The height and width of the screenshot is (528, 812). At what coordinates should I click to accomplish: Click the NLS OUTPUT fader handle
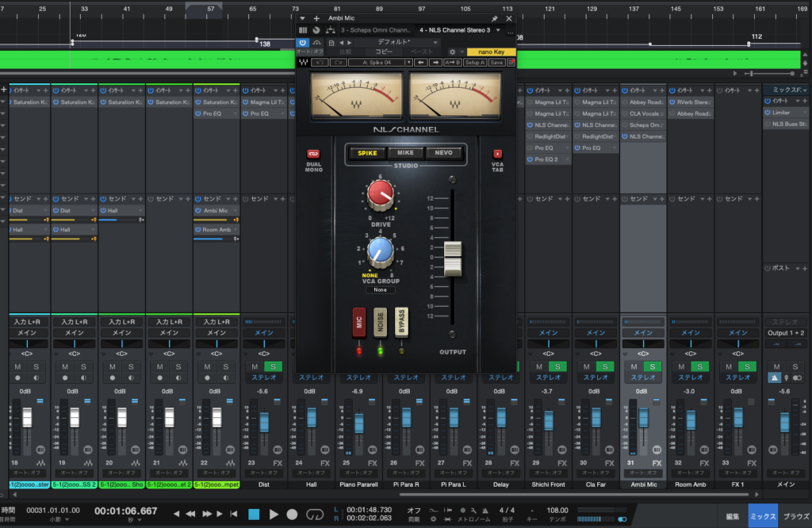tap(453, 258)
